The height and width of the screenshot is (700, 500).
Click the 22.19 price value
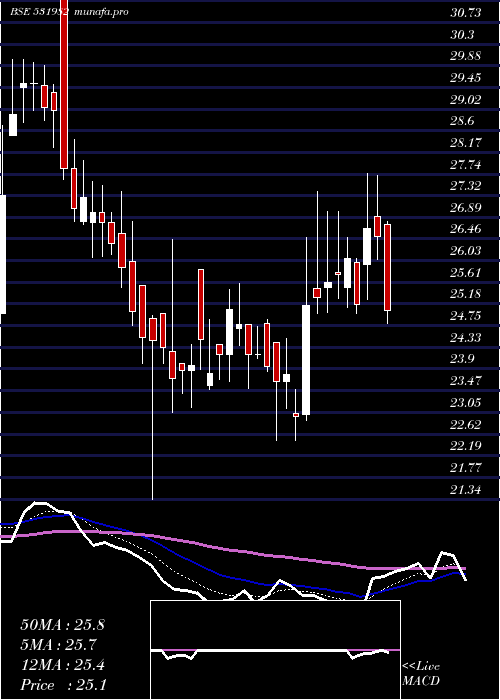(x=466, y=446)
